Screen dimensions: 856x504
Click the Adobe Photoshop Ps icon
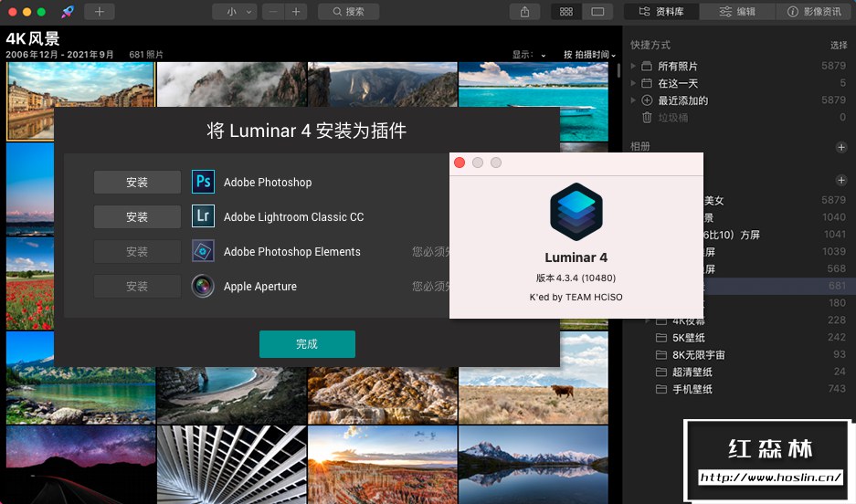coord(203,182)
